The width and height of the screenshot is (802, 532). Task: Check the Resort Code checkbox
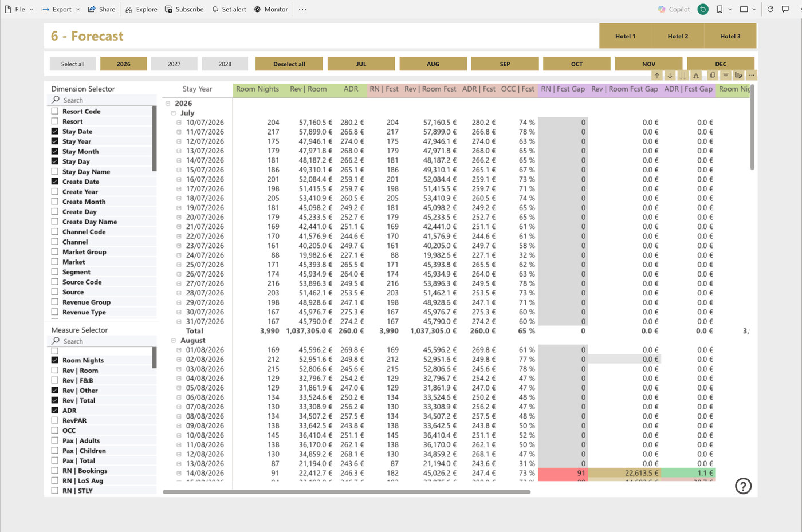pos(55,111)
